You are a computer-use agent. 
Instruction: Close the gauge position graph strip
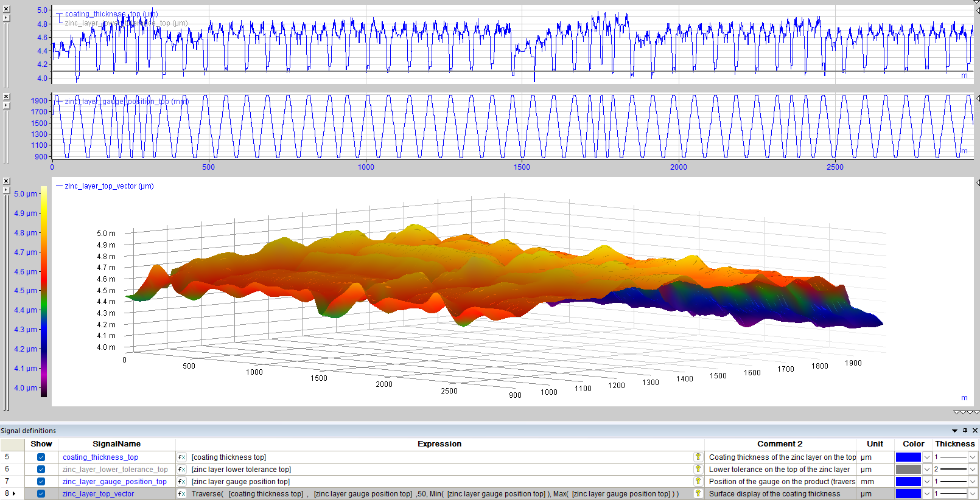point(6,97)
